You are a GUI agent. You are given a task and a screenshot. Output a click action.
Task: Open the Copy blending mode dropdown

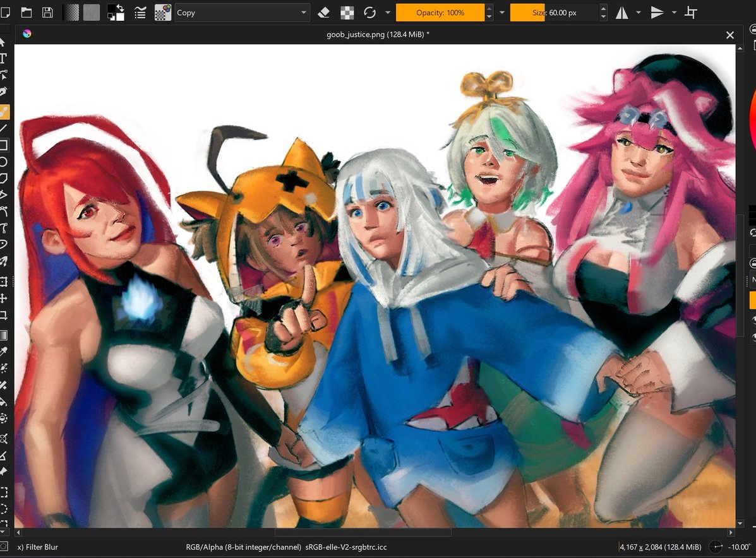click(x=242, y=13)
